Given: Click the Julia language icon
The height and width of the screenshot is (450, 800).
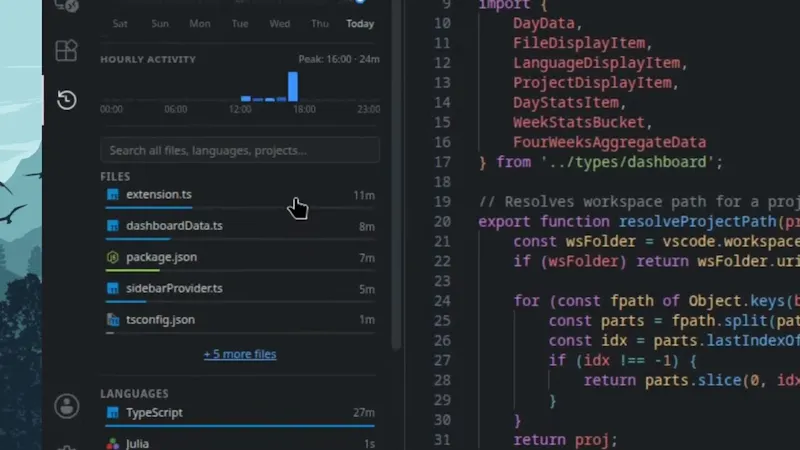Looking at the screenshot, I should tap(113, 444).
